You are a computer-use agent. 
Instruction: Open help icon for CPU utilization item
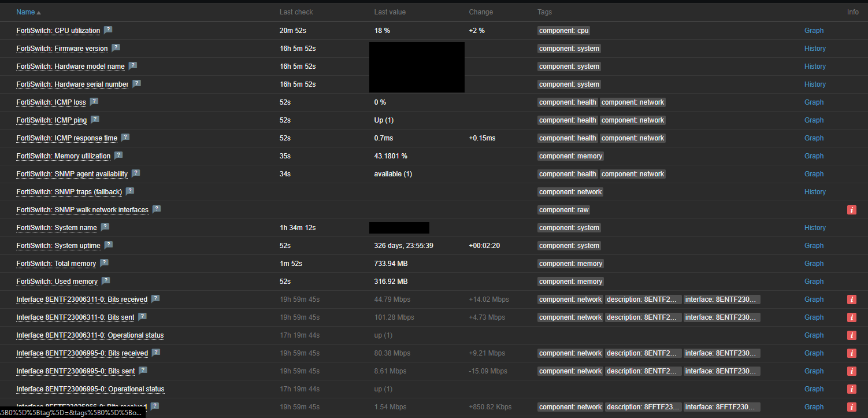click(x=108, y=30)
